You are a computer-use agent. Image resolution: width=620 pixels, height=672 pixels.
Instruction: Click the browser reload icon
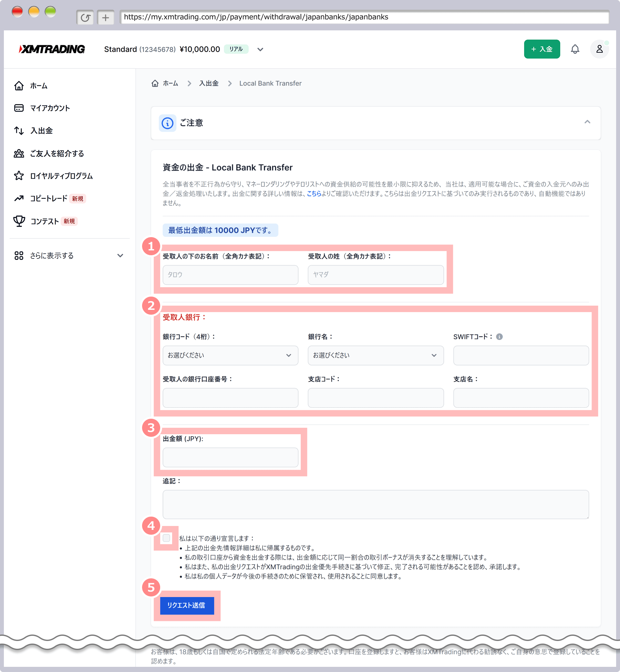coord(85,17)
